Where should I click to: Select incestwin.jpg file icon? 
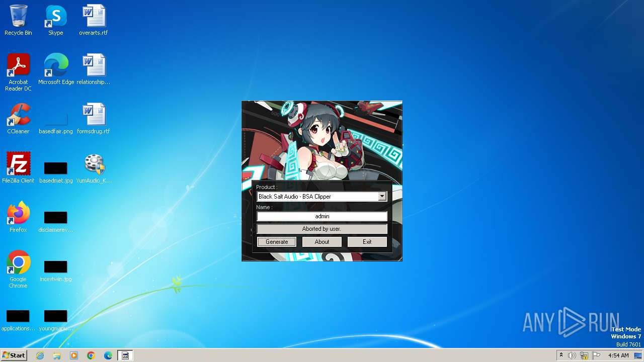point(56,270)
